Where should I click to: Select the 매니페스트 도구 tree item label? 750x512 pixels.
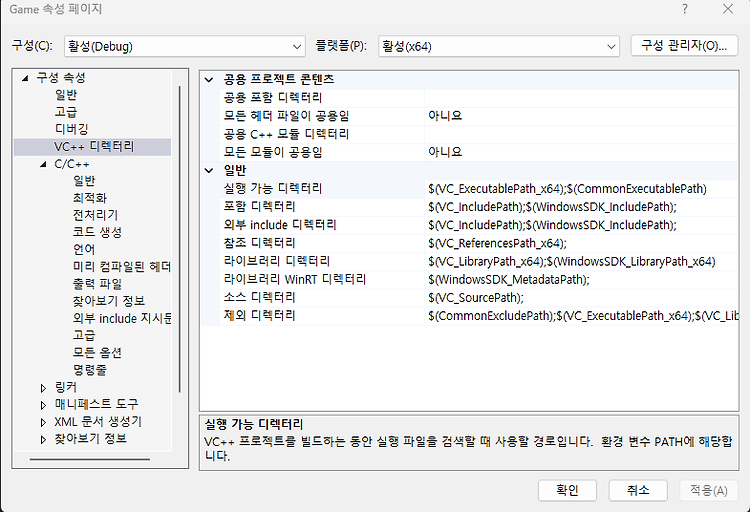coord(96,405)
